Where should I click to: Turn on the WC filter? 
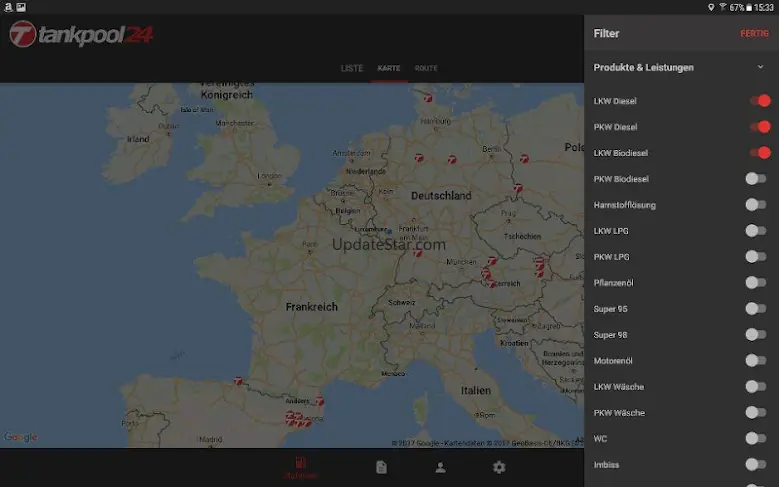click(x=756, y=438)
